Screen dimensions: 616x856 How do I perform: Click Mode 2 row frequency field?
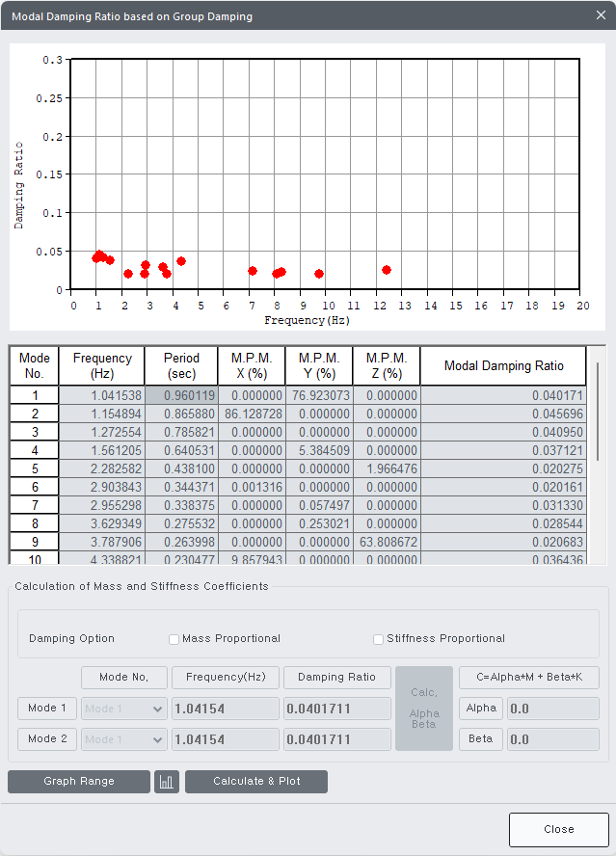226,739
